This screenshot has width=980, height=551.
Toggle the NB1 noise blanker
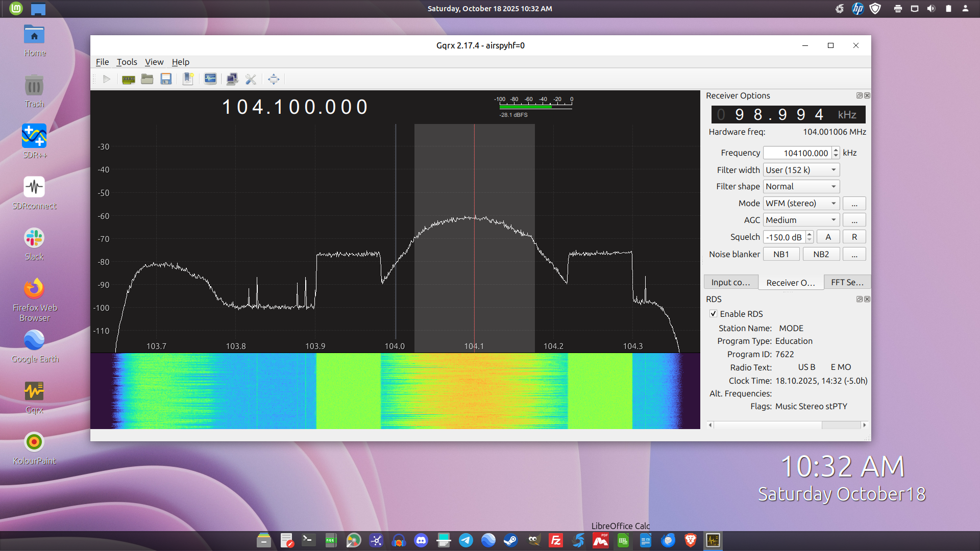click(x=781, y=254)
